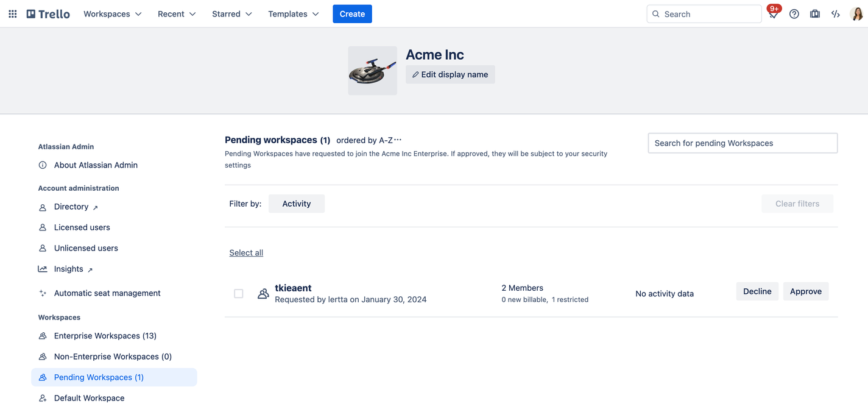Screen dimensions: 868x409
Task: Select Licensed users in the sidebar
Action: coord(82,227)
